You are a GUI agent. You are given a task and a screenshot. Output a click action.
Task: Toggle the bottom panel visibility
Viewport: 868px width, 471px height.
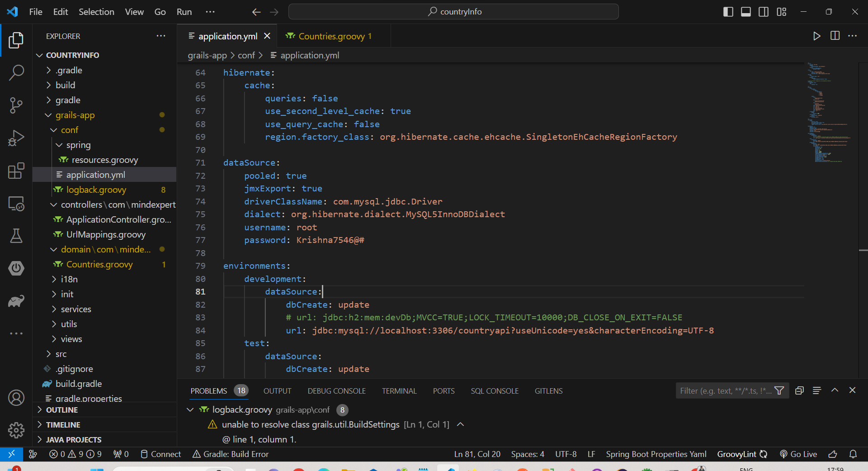(745, 12)
